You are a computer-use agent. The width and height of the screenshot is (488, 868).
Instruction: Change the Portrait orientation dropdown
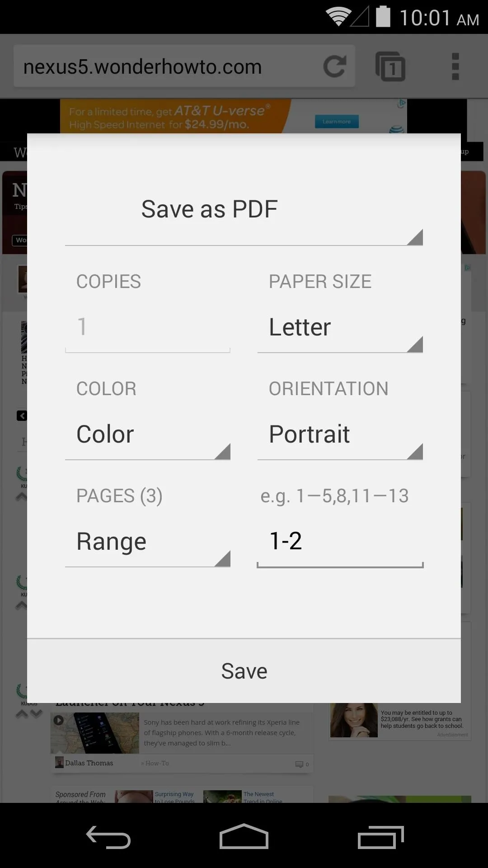pos(340,434)
